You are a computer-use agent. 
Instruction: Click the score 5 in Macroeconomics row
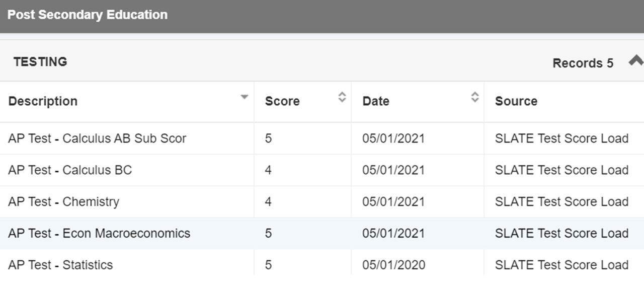(268, 234)
